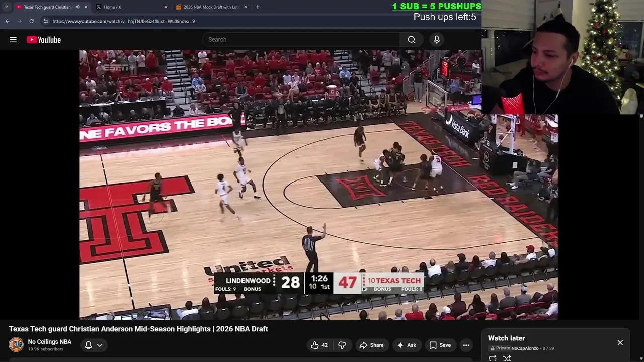
Task: Toggle loop playlist in Watch later panel
Action: coord(493,358)
